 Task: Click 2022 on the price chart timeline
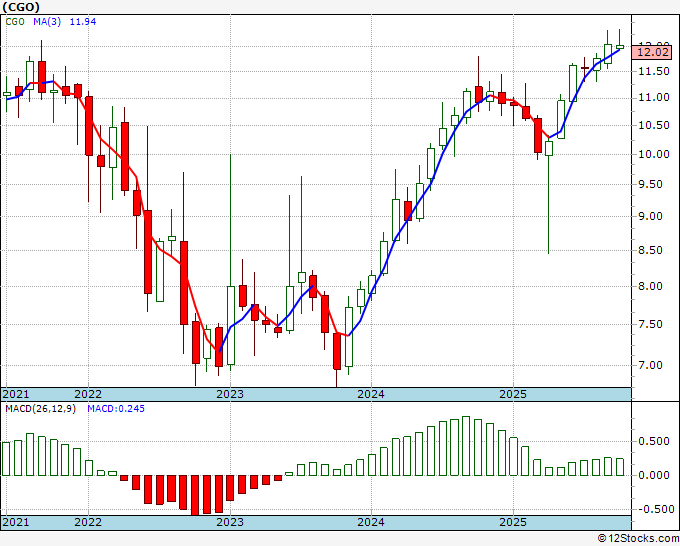coord(88,394)
